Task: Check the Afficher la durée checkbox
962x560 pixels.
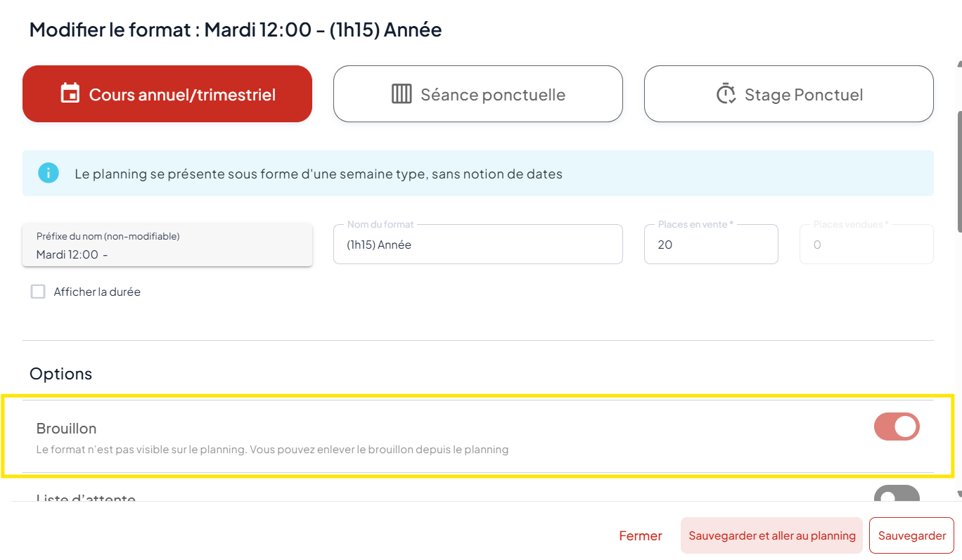Action: tap(38, 292)
